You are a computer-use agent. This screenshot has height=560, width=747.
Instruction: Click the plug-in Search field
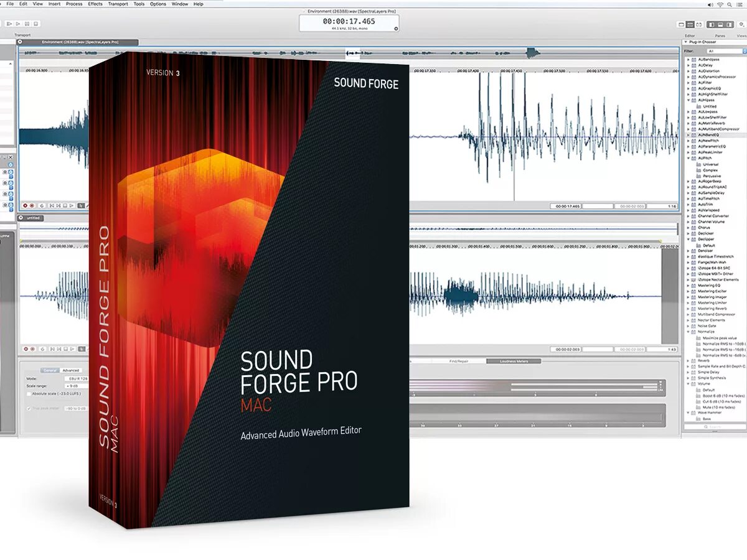pos(715,427)
